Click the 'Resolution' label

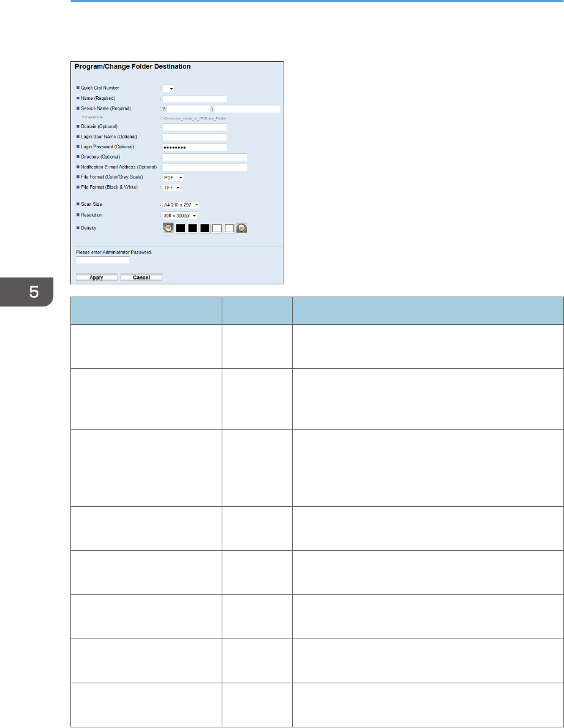tap(92, 215)
